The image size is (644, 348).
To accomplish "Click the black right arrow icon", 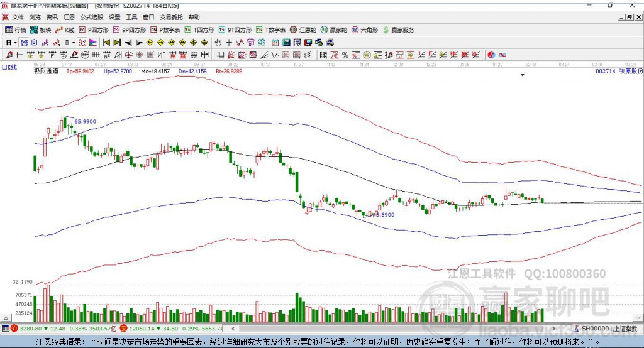I will (x=139, y=43).
